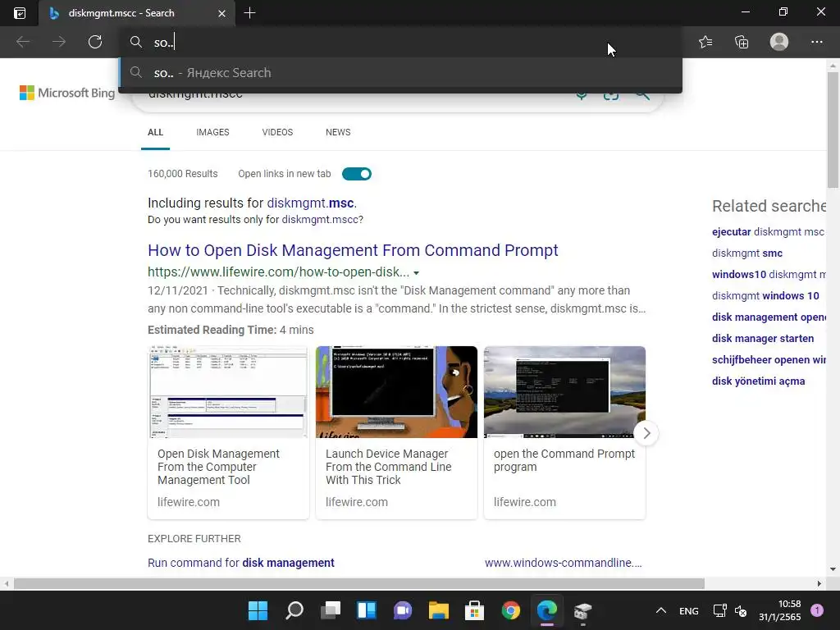Open File Explorer on taskbar

[x=439, y=610]
